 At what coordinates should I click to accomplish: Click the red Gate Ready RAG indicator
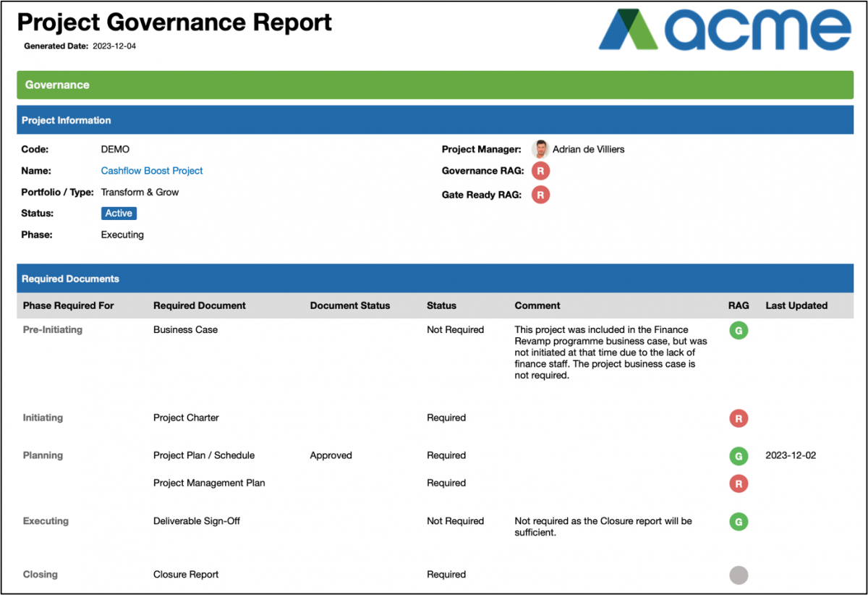[540, 194]
